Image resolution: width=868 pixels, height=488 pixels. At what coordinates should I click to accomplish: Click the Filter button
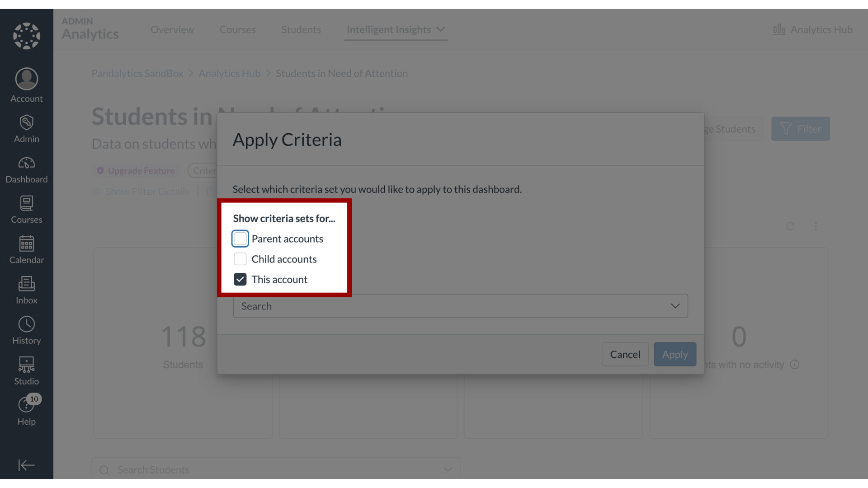(801, 129)
